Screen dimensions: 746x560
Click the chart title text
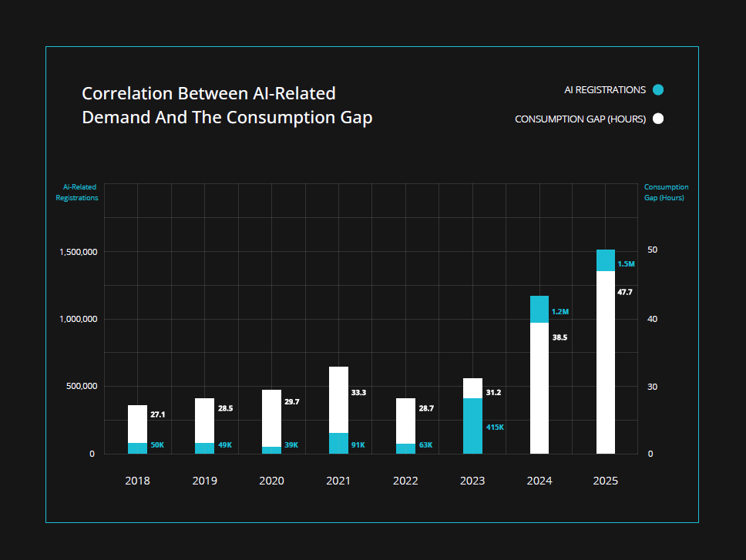pyautogui.click(x=227, y=106)
